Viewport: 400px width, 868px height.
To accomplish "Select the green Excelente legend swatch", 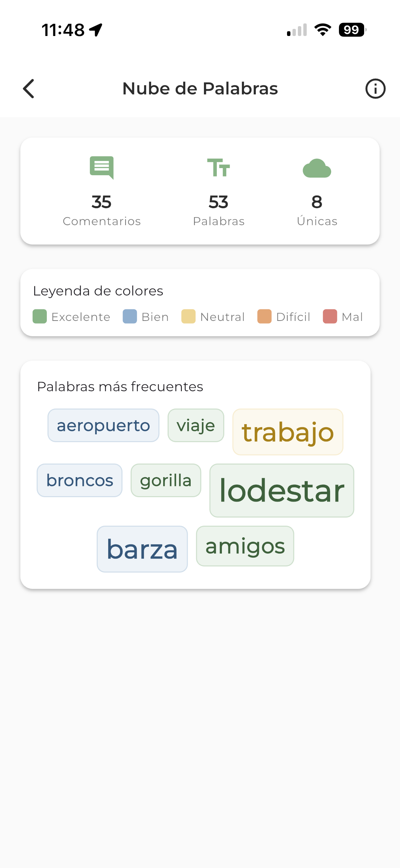I will [x=40, y=317].
